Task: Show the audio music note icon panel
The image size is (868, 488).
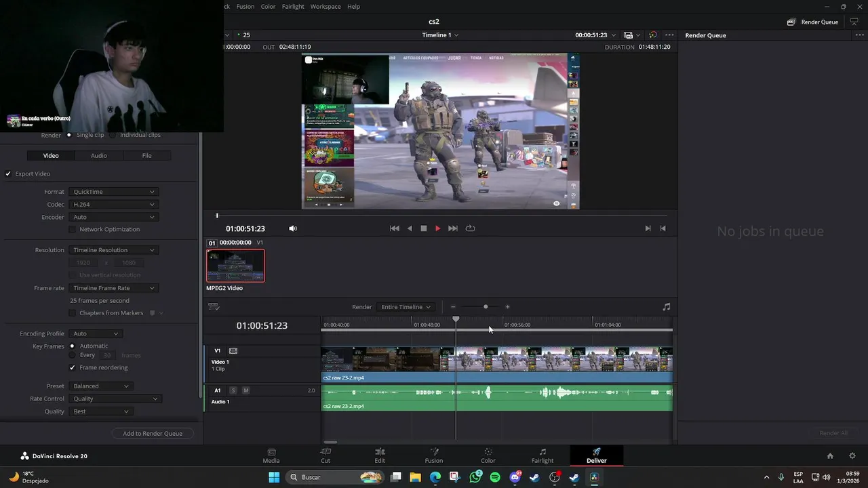Action: tap(667, 307)
